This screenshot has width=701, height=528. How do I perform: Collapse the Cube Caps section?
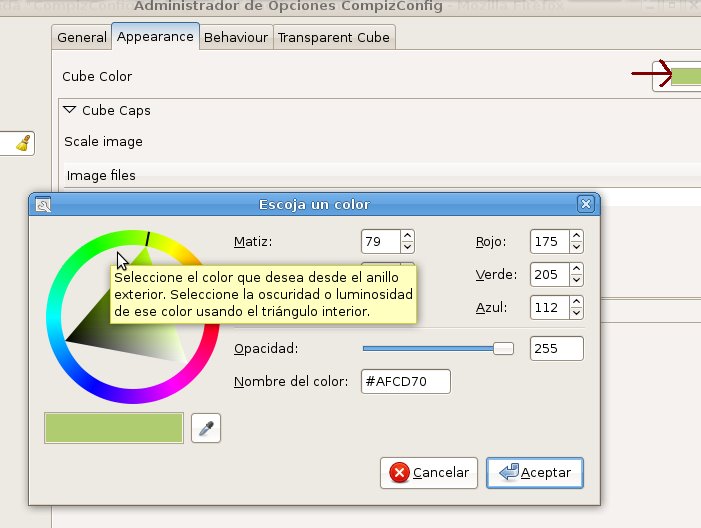point(70,110)
